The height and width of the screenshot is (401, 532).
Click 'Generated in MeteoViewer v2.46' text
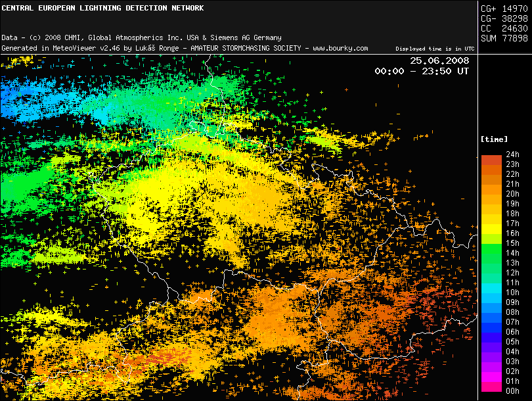[x=60, y=48]
